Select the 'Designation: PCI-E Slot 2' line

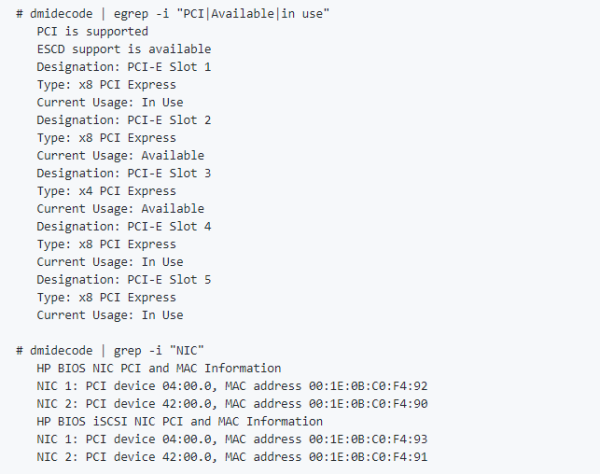(124, 120)
